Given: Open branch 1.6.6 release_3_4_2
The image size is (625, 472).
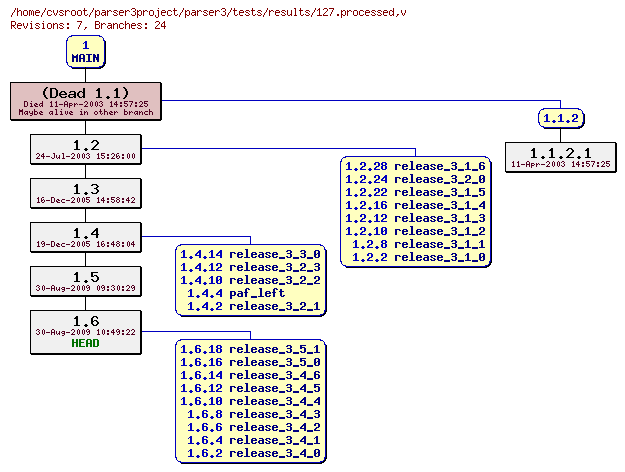Looking at the screenshot, I should [254, 427].
